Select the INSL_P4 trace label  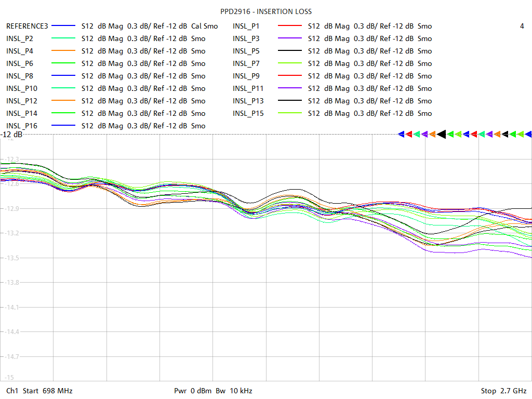pos(20,51)
